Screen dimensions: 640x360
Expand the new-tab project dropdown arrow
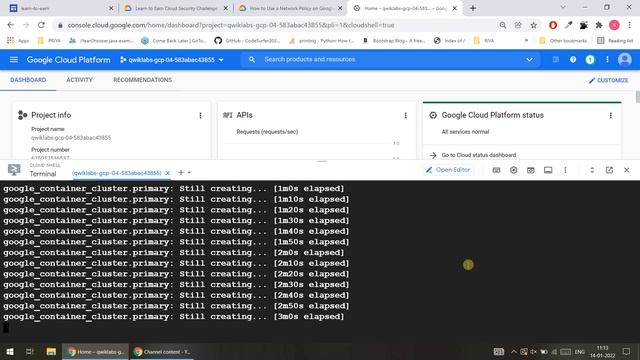pyautogui.click(x=189, y=173)
